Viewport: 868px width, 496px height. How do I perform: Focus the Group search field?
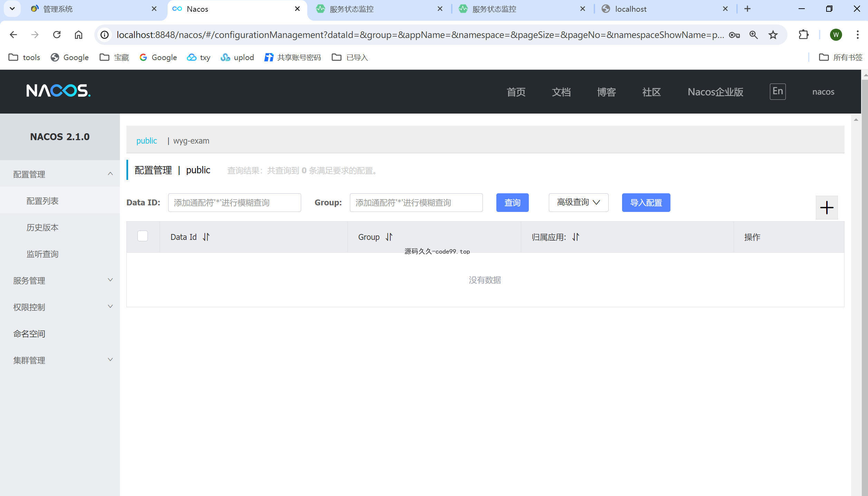[x=416, y=203]
